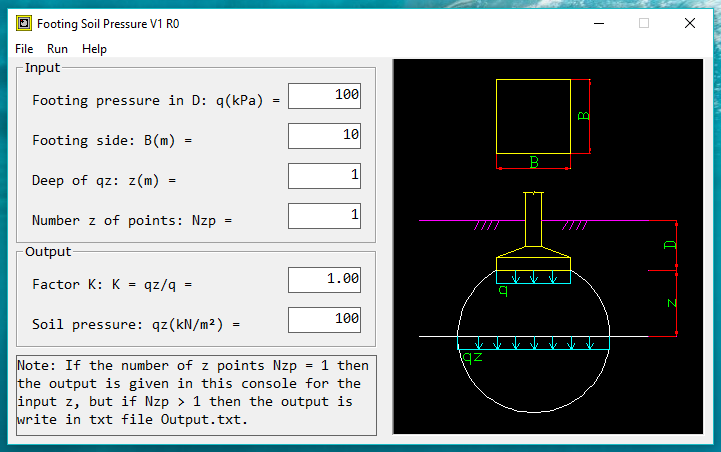721x452 pixels.
Task: Select the Nzp number of points field
Action: (x=324, y=216)
